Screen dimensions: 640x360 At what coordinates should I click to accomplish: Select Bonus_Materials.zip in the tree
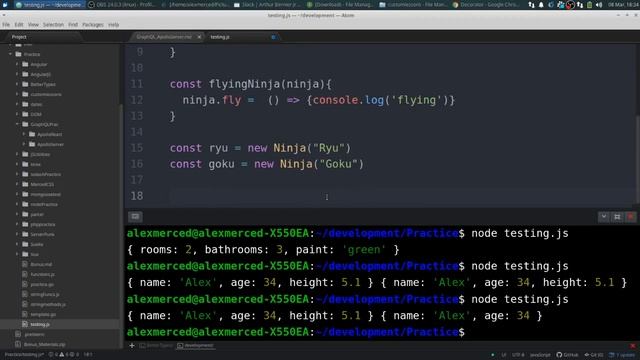[x=44, y=344]
